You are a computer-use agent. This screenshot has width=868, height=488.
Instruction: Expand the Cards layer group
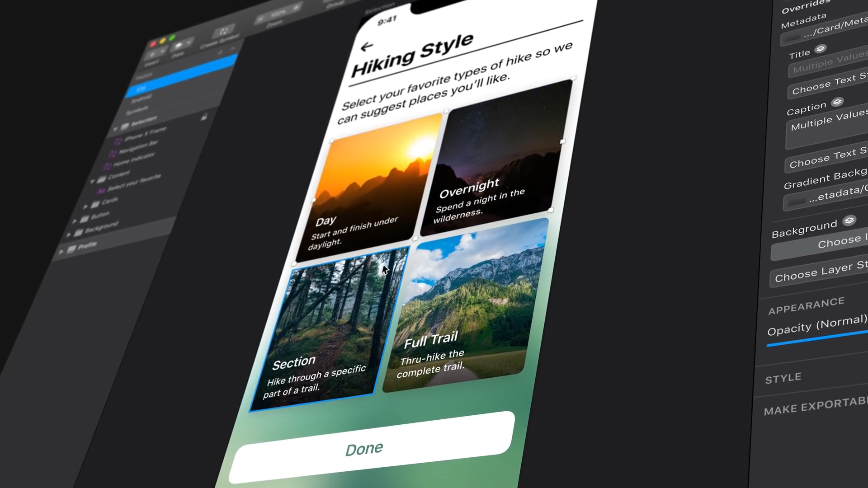[x=85, y=206]
